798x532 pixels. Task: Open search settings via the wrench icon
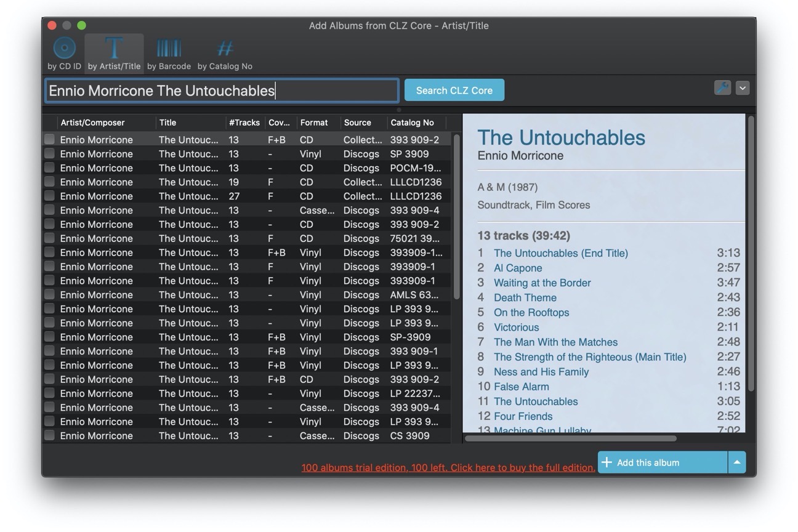722,88
